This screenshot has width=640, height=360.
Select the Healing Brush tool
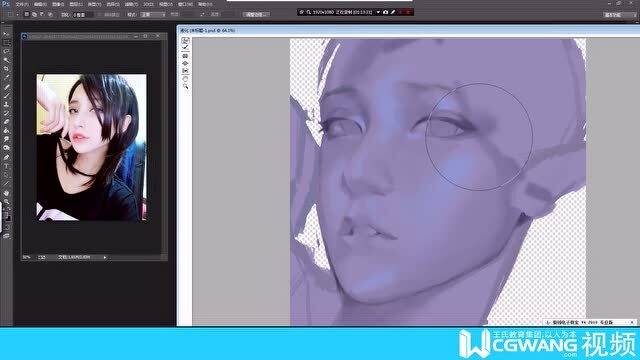pyautogui.click(x=6, y=87)
